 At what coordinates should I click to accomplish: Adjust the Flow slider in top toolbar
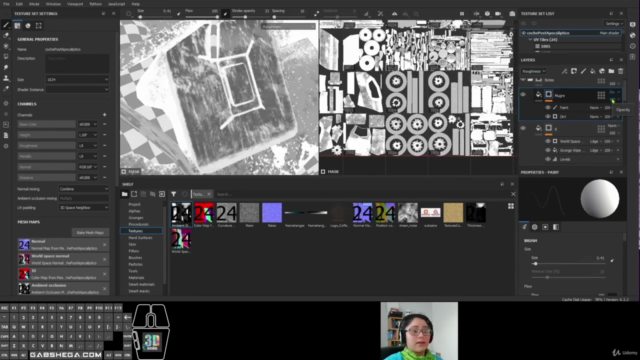tap(202, 17)
